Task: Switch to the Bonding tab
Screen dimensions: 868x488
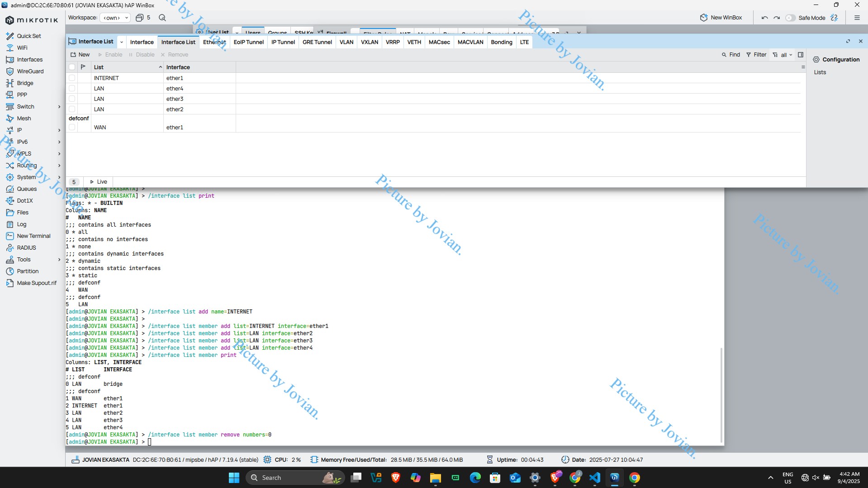Action: [501, 42]
